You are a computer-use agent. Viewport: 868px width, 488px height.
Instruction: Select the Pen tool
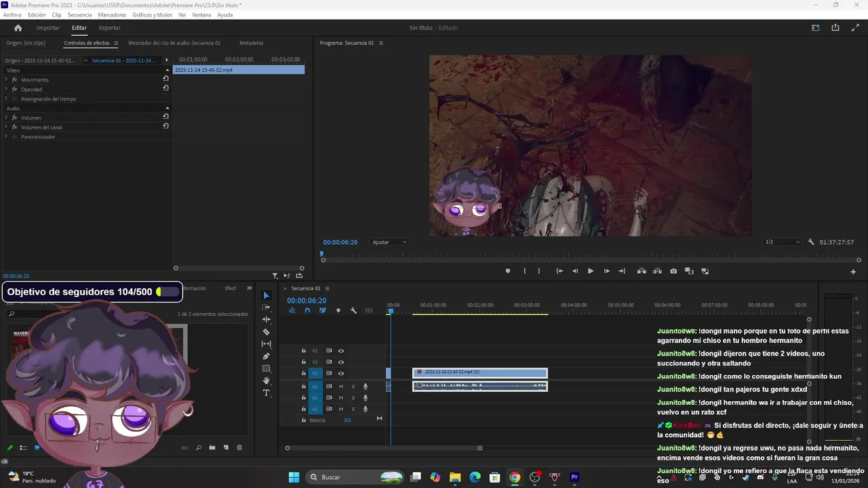266,357
